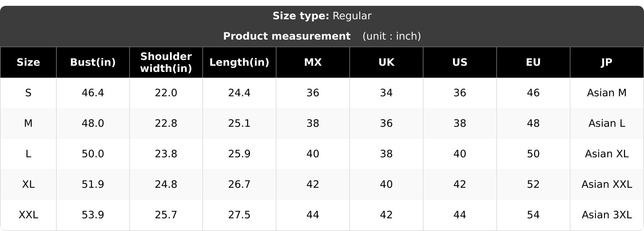Viewport: 644px width, 231px height.
Task: Click the MX column header
Action: 313,62
